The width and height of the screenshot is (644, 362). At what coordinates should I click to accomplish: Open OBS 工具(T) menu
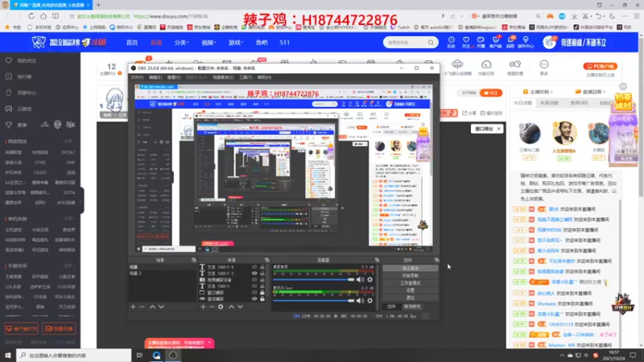click(246, 77)
